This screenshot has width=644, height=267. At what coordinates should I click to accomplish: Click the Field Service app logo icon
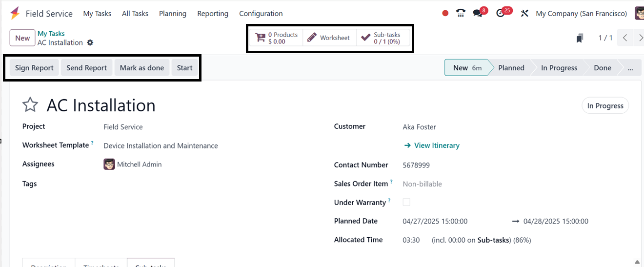[x=15, y=13]
